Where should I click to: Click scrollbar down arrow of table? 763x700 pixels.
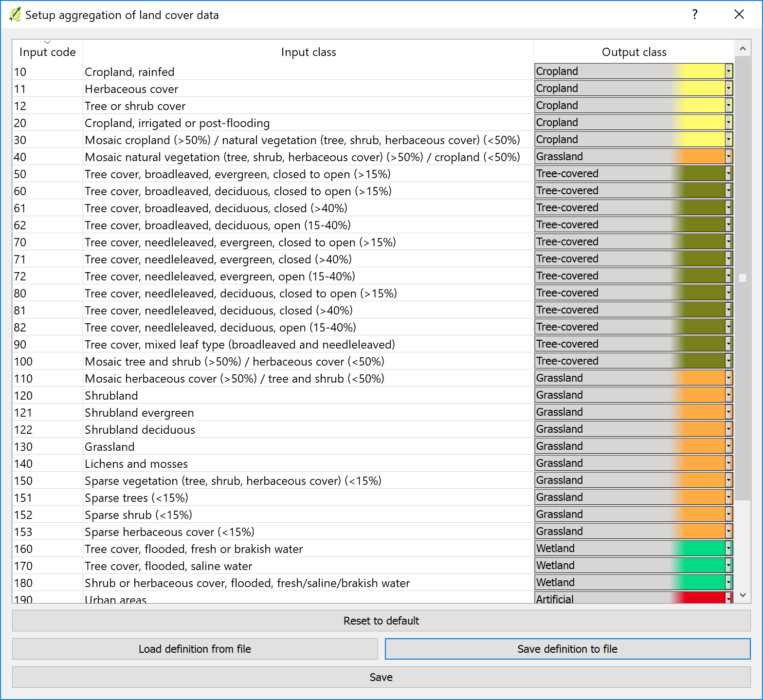click(x=743, y=595)
